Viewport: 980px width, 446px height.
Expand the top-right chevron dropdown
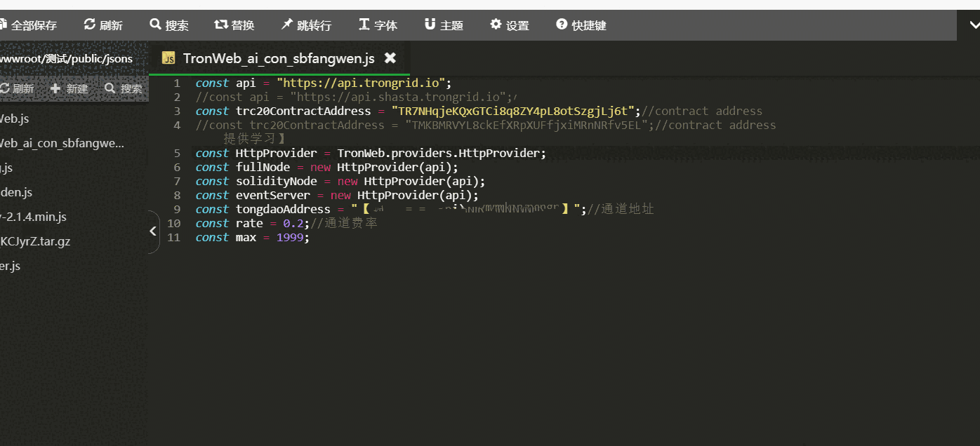974,25
